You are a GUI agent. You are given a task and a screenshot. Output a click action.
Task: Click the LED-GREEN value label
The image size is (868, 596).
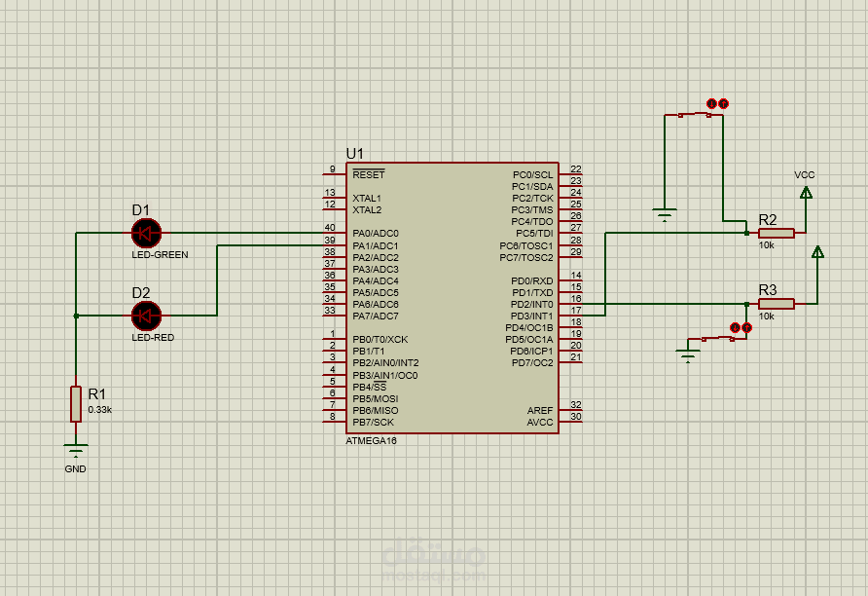coord(160,255)
